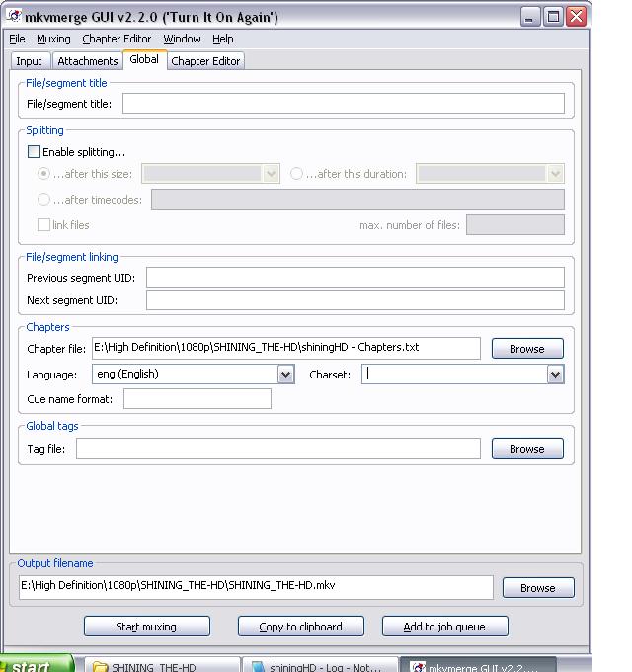Click the Previous segment UID field
This screenshot has height=672, width=632.
(x=355, y=278)
